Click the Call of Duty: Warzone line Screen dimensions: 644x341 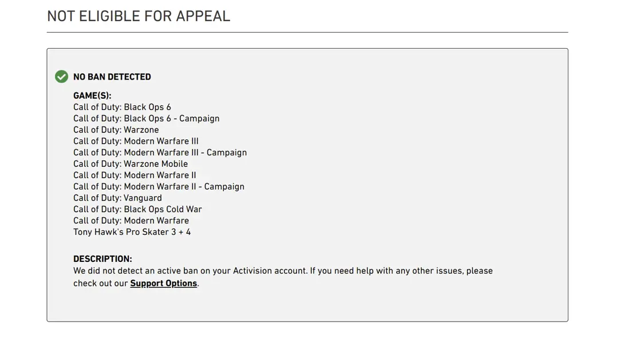tap(116, 130)
